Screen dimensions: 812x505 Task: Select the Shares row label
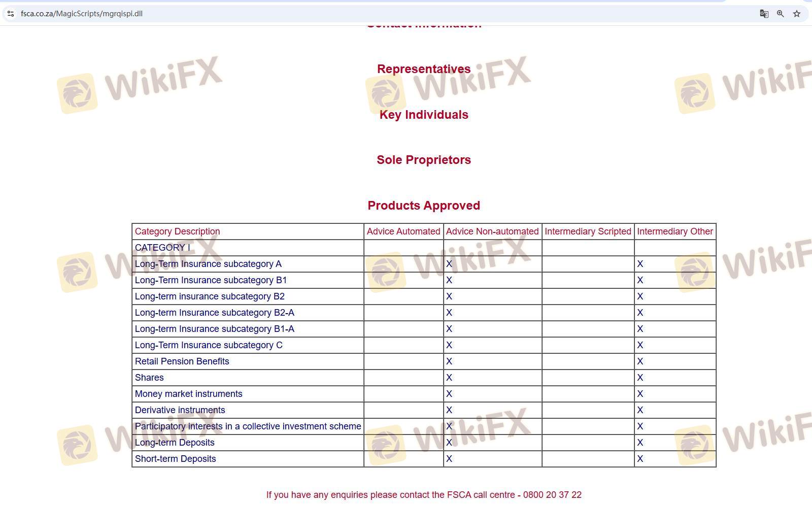point(149,378)
